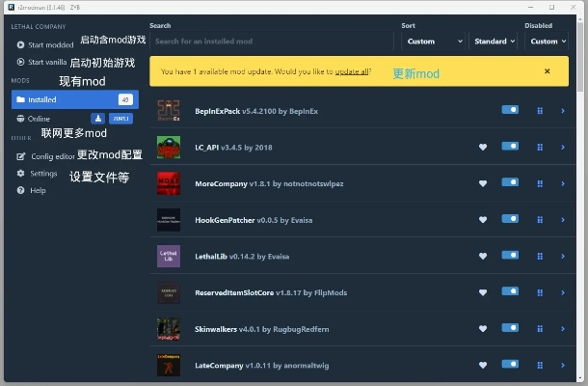Click the drag handle icon for MoreCompany
Image resolution: width=588 pixels, height=386 pixels.
click(x=540, y=183)
